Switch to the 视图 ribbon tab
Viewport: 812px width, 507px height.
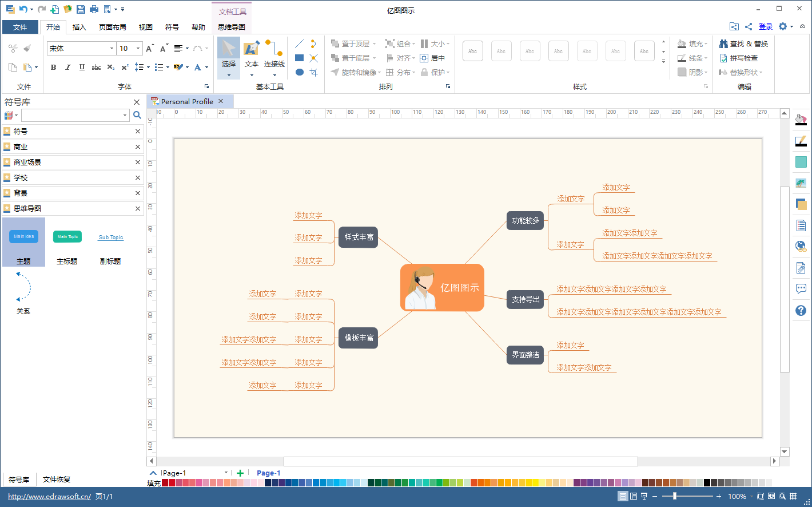click(x=146, y=27)
